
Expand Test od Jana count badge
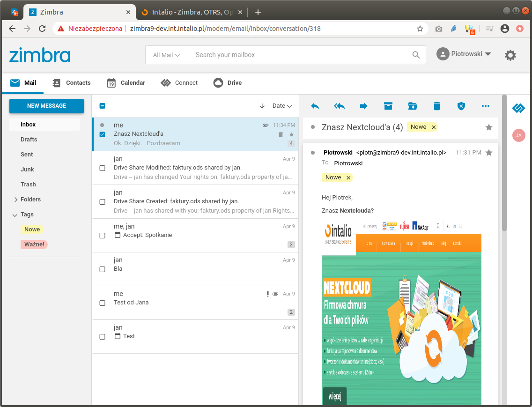291,312
